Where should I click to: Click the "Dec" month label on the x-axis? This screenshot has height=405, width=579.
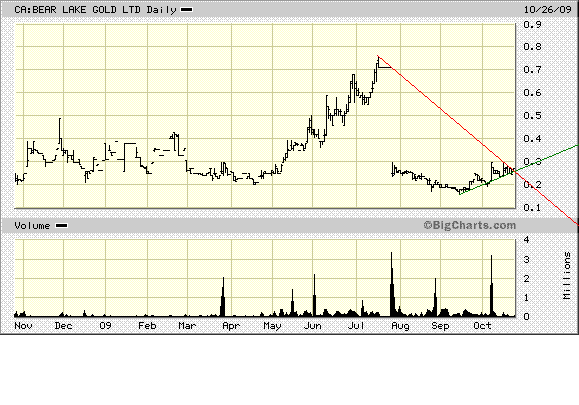pyautogui.click(x=63, y=326)
